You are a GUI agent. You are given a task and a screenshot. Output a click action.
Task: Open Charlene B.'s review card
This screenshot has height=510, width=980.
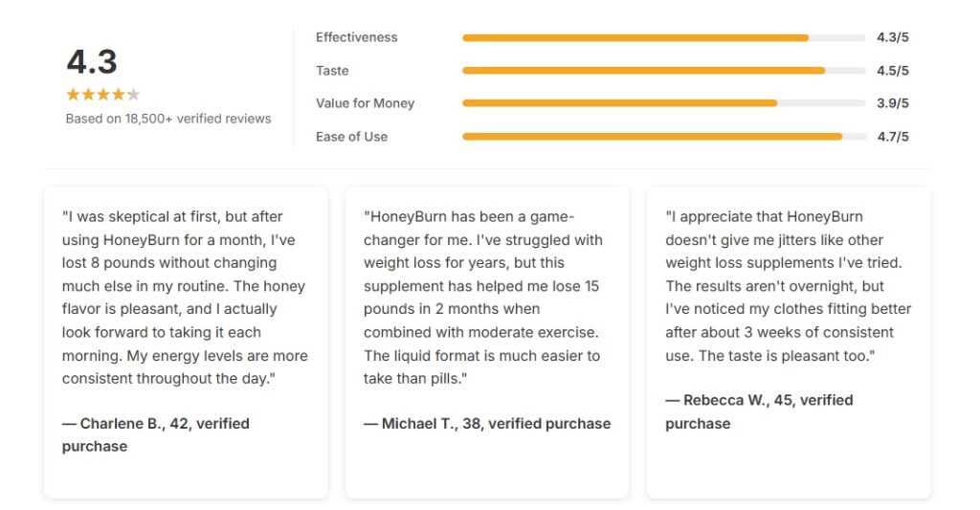[186, 343]
